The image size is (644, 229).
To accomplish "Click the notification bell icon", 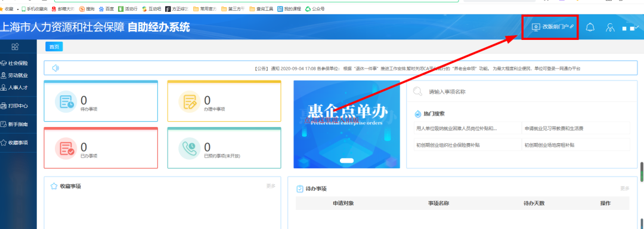I will 590,27.
